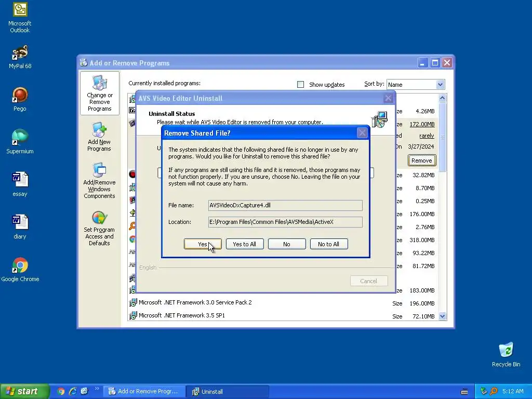Click the keyboard icon in taskbar

pyautogui.click(x=464, y=392)
